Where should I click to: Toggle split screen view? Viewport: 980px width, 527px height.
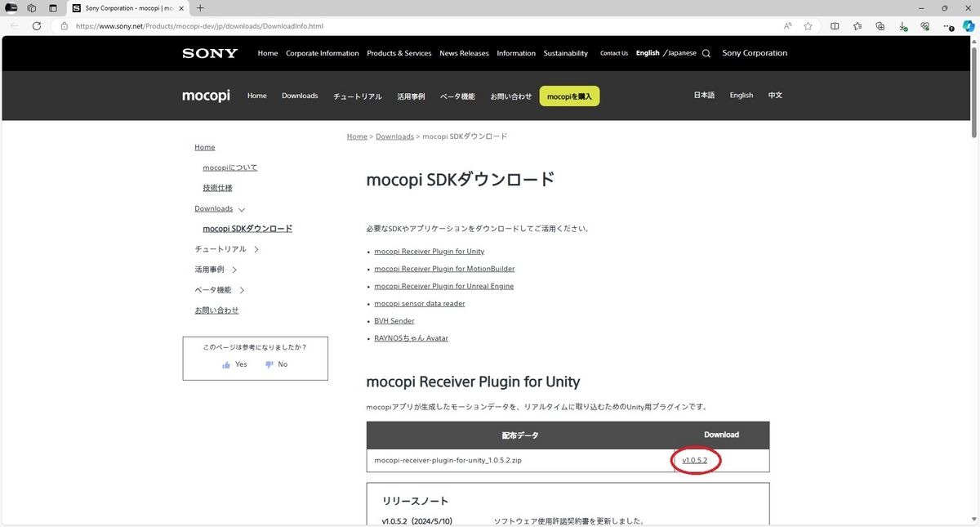pyautogui.click(x=835, y=26)
